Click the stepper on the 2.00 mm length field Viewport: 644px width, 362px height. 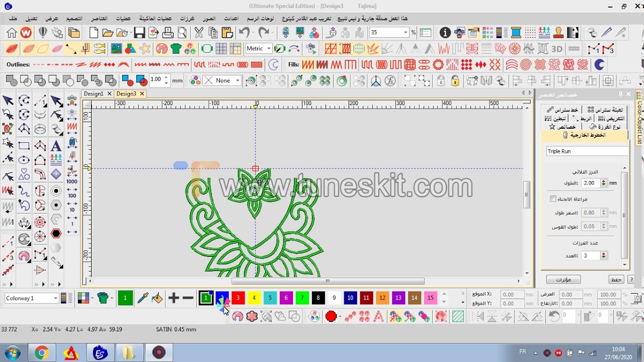604,183
